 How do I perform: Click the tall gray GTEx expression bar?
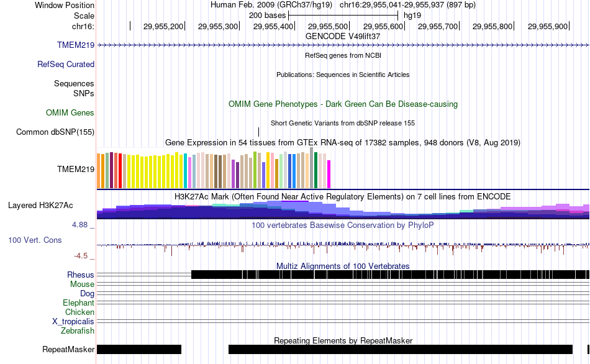[x=312, y=168]
